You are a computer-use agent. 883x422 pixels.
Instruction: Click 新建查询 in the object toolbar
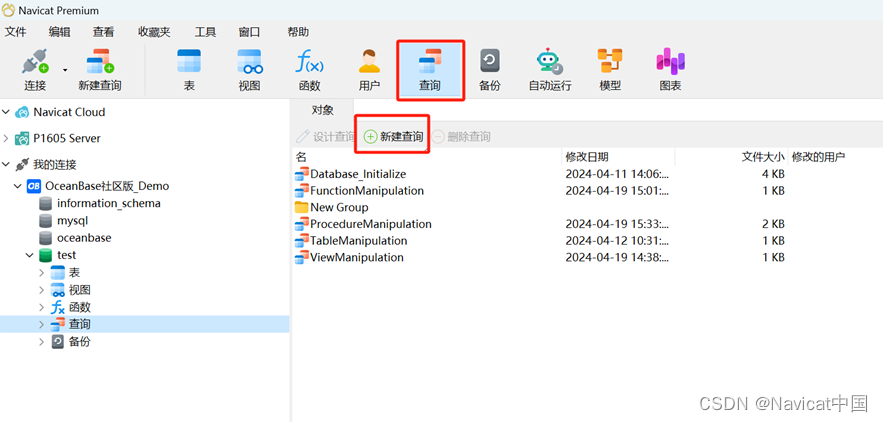point(394,136)
